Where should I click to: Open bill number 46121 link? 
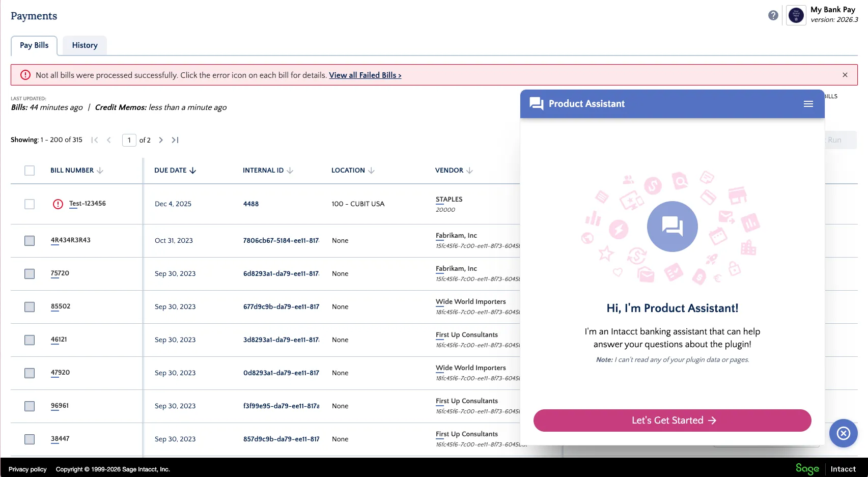point(59,340)
